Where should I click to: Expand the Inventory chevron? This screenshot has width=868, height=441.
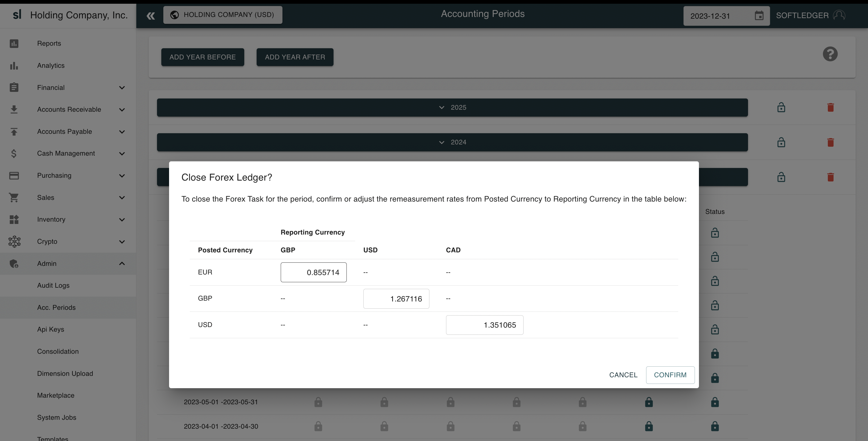click(122, 220)
